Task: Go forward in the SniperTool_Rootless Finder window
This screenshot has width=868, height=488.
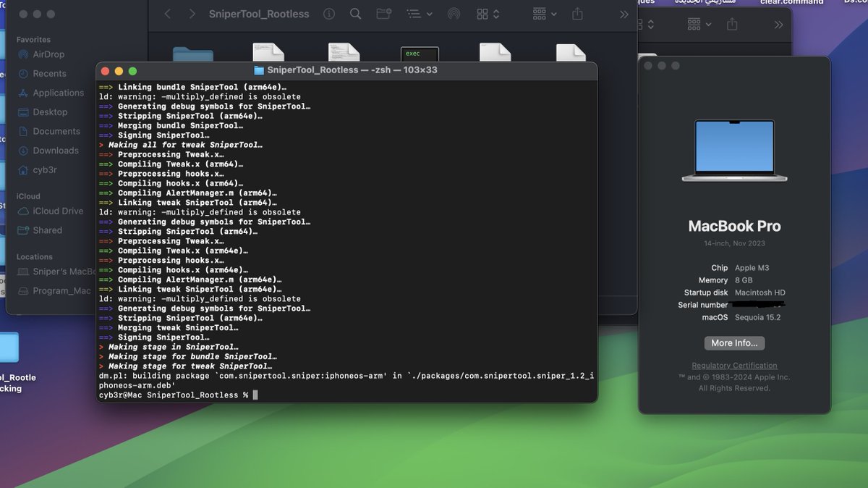Action: pos(192,14)
